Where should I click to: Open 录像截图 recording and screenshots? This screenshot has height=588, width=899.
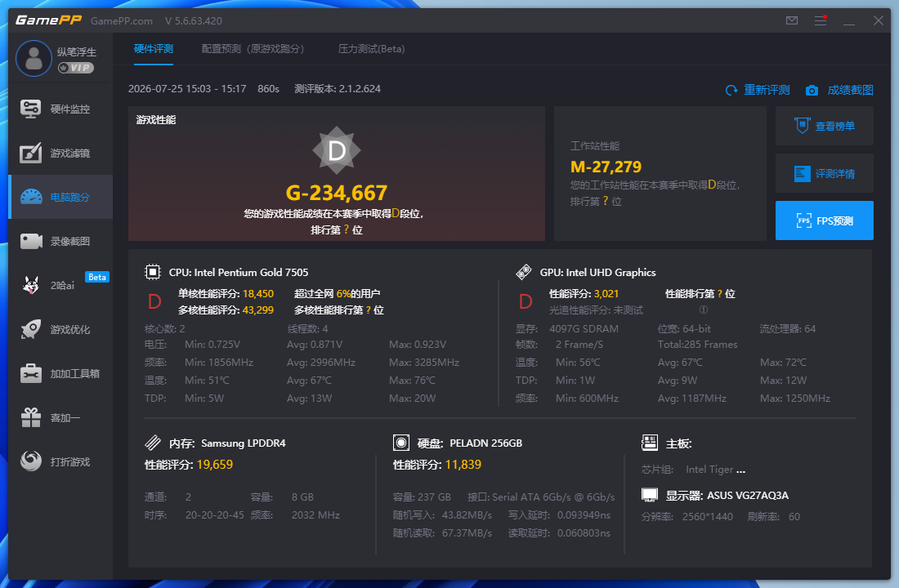pos(60,241)
